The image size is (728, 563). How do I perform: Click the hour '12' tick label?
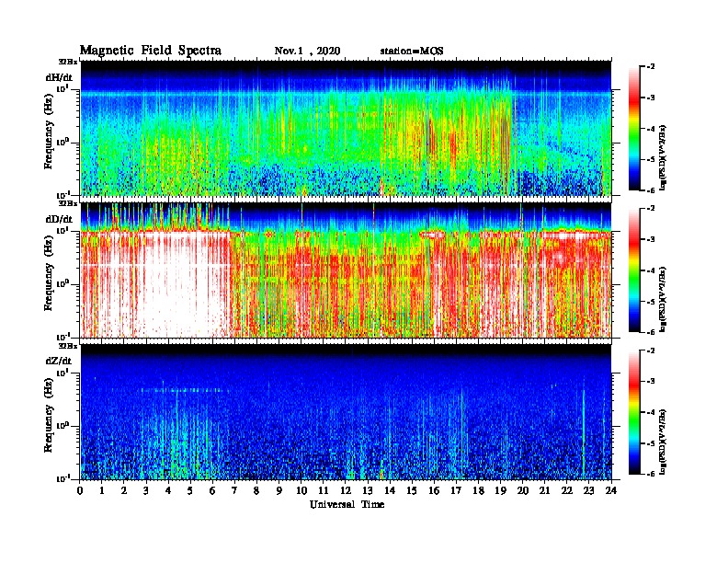click(346, 490)
